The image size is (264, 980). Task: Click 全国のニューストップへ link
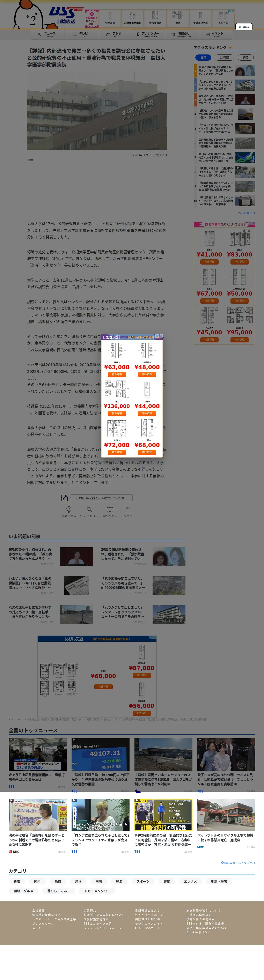click(x=238, y=862)
